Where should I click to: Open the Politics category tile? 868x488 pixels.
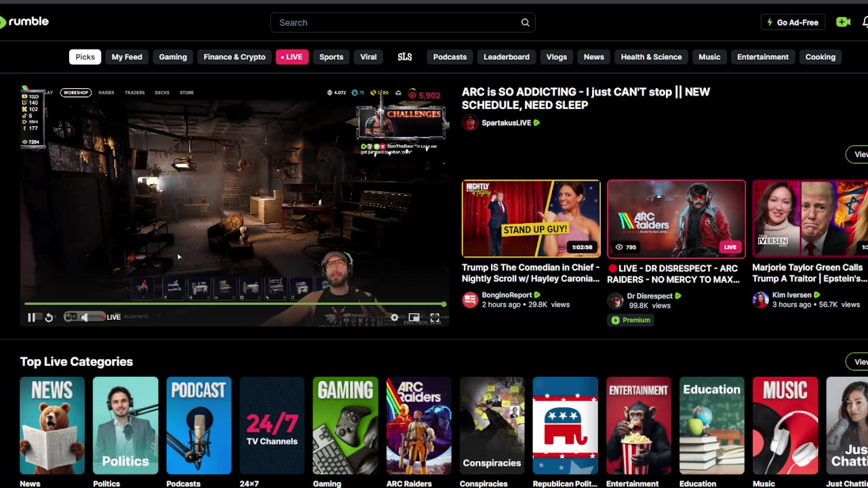point(125,426)
